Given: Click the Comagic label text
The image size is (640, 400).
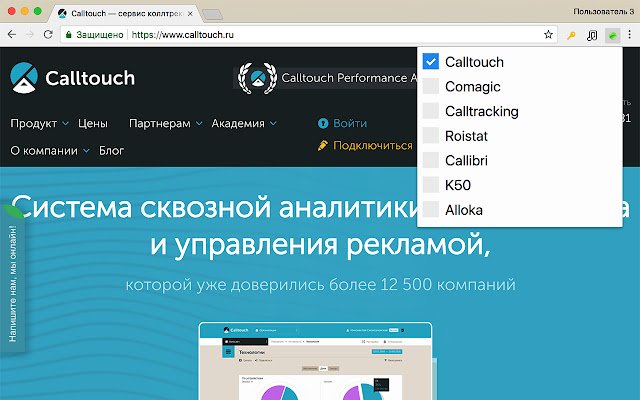Looking at the screenshot, I should tap(473, 87).
